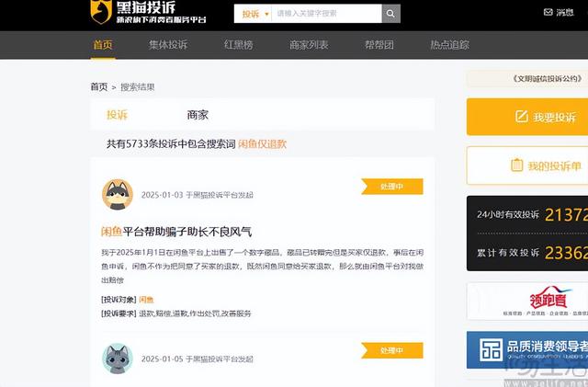Click the 领跑者 advertisement banner
Image resolution: width=588 pixels, height=387 pixels.
pos(526,302)
